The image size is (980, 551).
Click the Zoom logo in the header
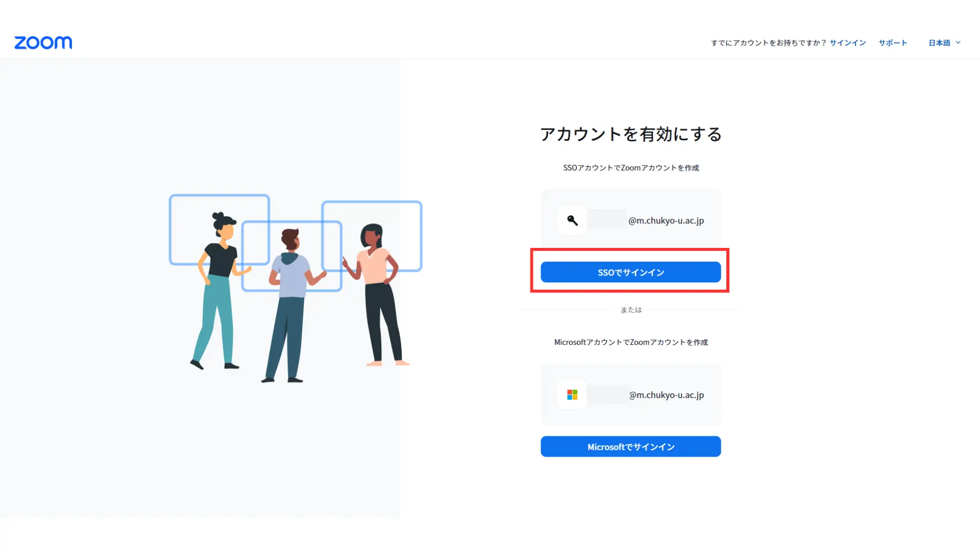click(x=43, y=42)
